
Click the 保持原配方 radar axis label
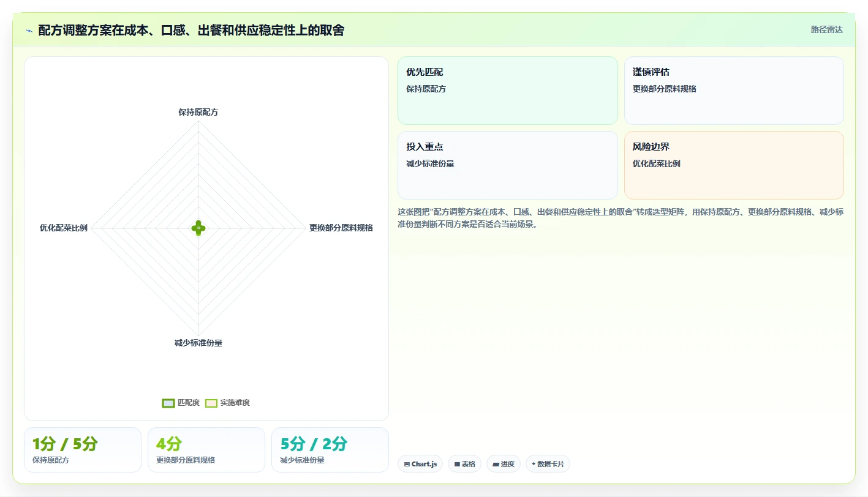[x=198, y=112]
